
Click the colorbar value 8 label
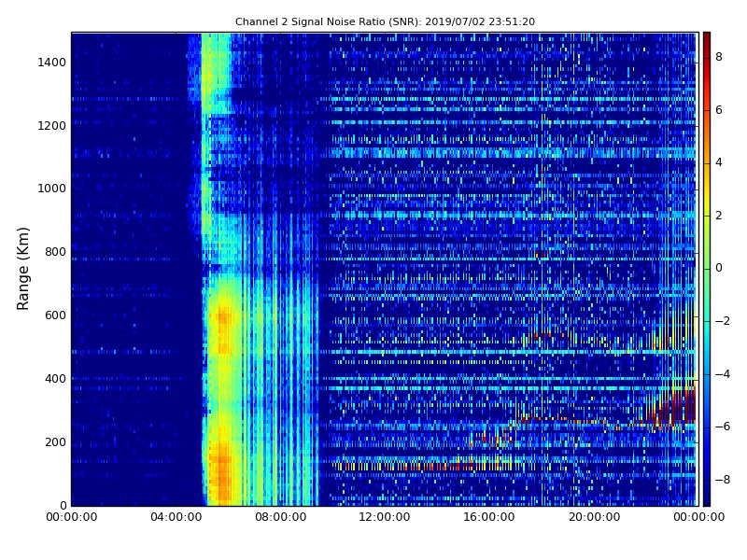point(719,57)
